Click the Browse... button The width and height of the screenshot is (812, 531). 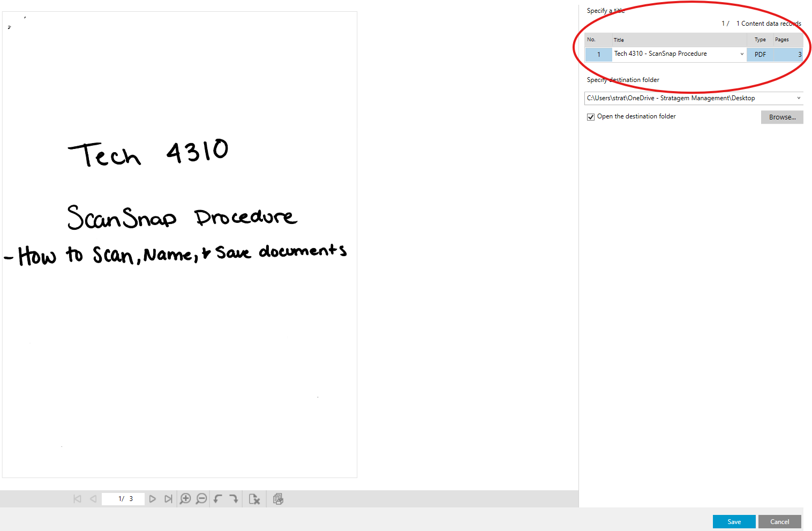(x=782, y=117)
